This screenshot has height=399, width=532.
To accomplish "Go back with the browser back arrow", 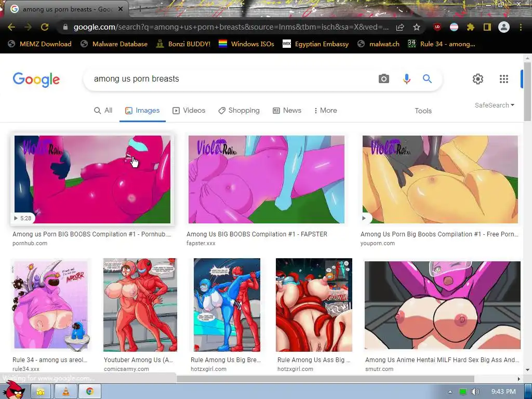I will click(x=11, y=27).
